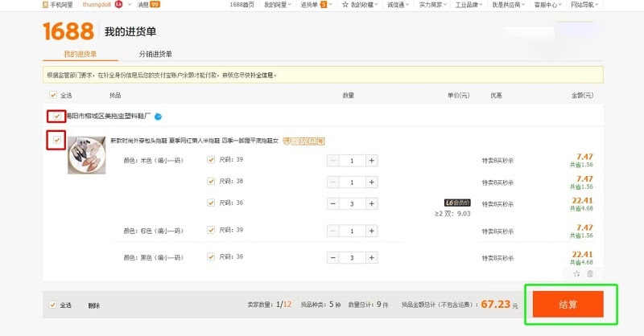This screenshot has height=336, width=644.
Task: Select the 我的进货单 tab
Action: (80, 54)
